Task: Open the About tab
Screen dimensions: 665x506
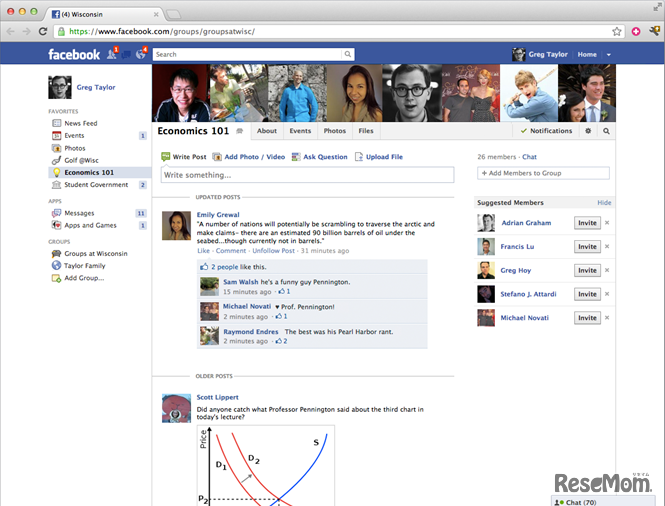Action: (x=267, y=131)
